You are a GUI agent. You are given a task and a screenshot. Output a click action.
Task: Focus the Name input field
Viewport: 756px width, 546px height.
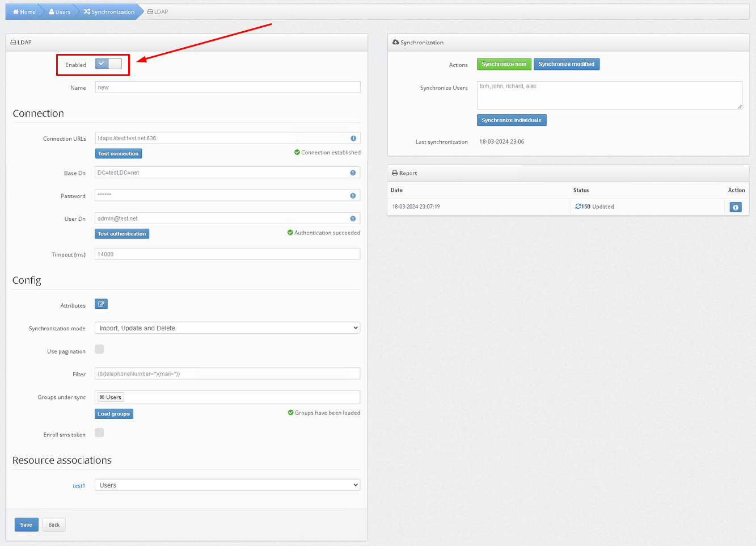point(227,87)
